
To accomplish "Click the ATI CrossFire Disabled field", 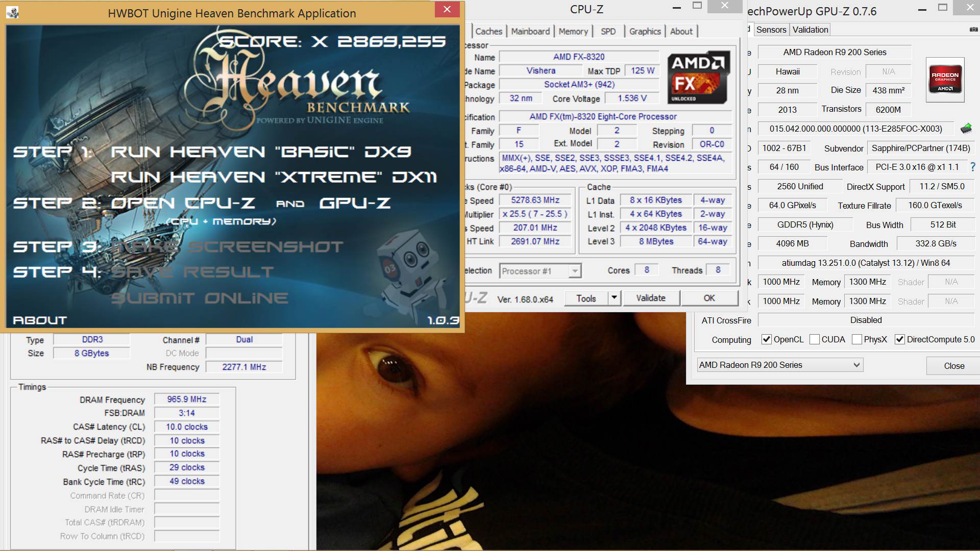I will coord(866,320).
